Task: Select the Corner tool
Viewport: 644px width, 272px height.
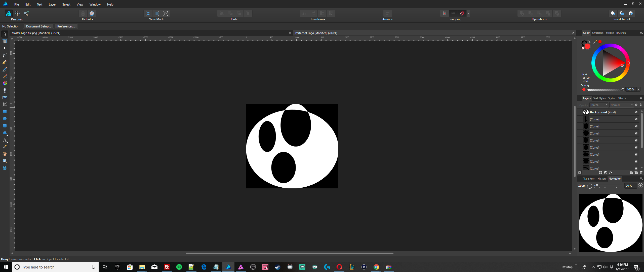Action: [x=5, y=55]
